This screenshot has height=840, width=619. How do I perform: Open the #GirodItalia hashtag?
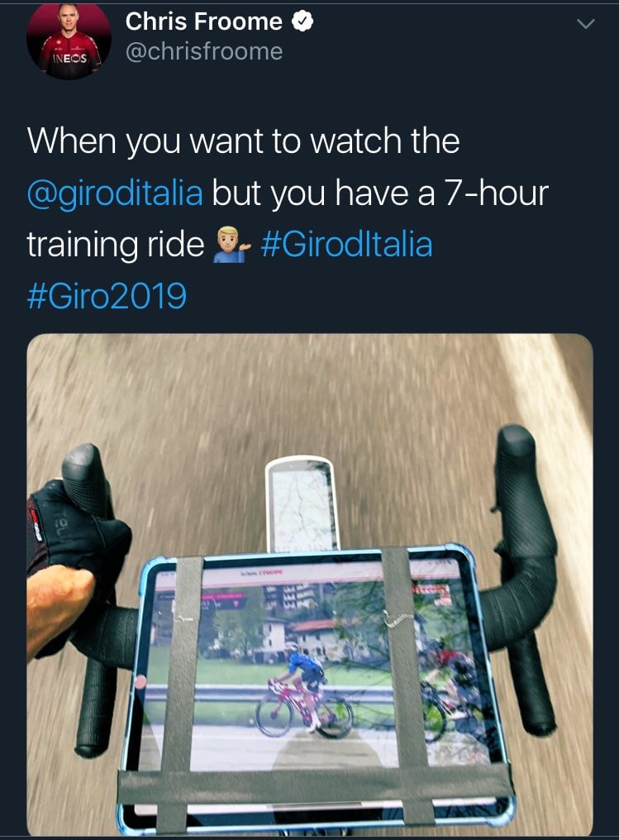click(x=346, y=244)
